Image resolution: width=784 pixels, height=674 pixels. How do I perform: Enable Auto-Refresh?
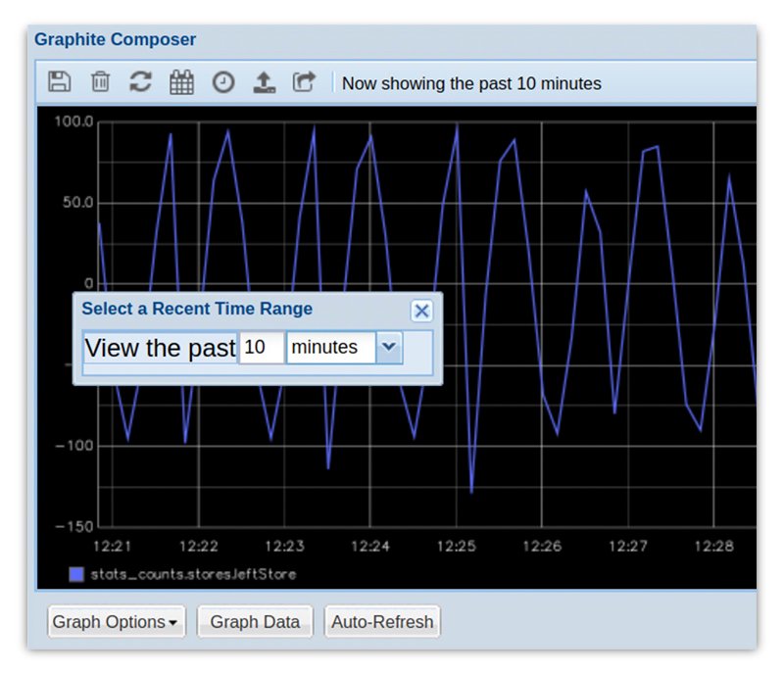point(381,621)
